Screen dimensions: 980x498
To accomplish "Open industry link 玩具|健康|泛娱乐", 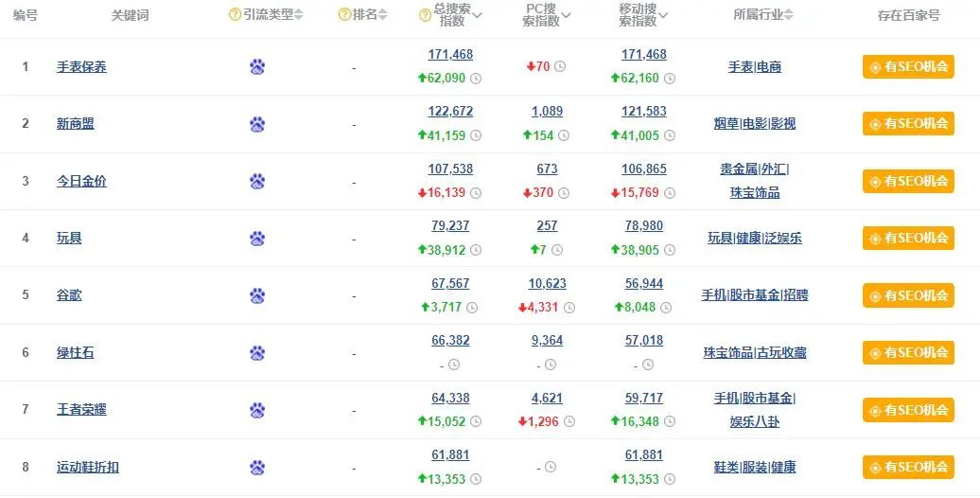I will point(755,239).
